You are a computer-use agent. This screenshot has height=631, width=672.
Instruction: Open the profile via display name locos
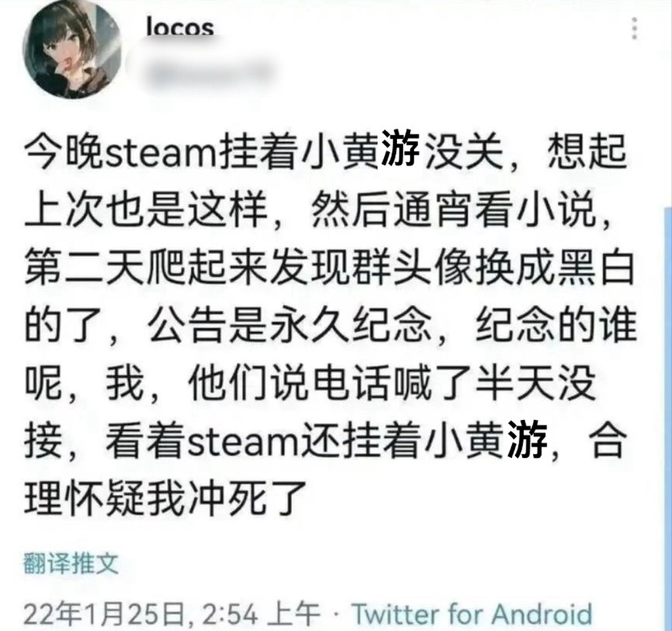click(180, 28)
